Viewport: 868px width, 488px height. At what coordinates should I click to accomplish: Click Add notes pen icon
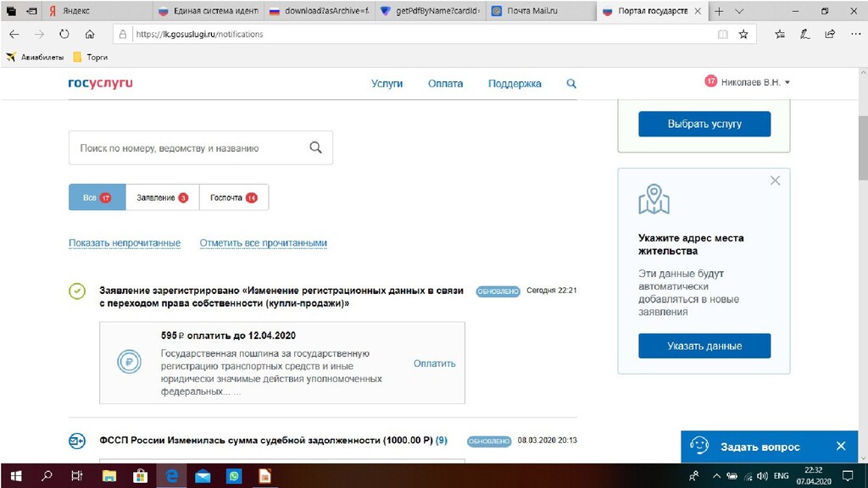805,34
